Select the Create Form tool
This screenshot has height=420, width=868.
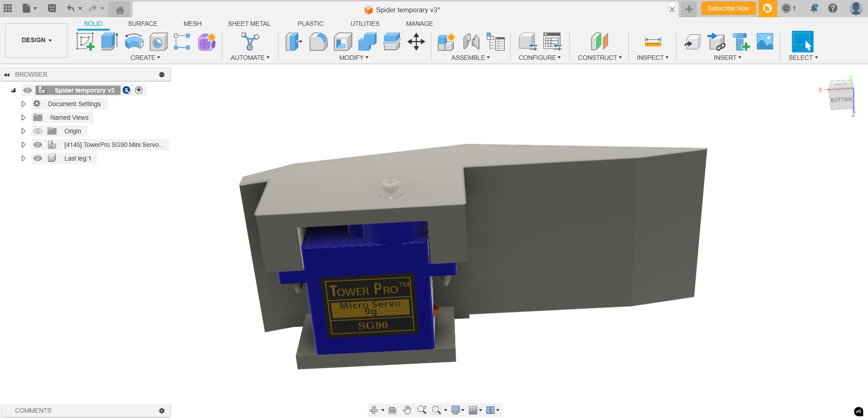point(207,42)
